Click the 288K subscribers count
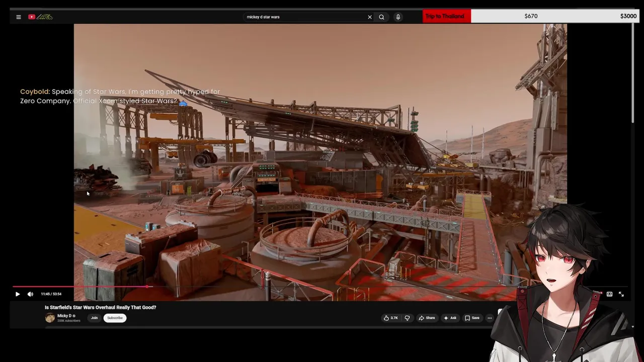Viewport: 644px width, 362px height. click(69, 321)
